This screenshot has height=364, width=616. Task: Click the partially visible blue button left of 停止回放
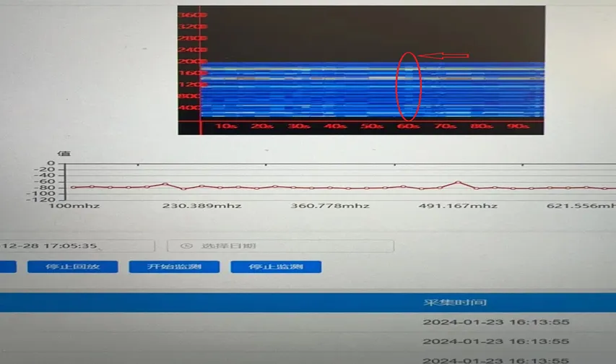(x=7, y=267)
